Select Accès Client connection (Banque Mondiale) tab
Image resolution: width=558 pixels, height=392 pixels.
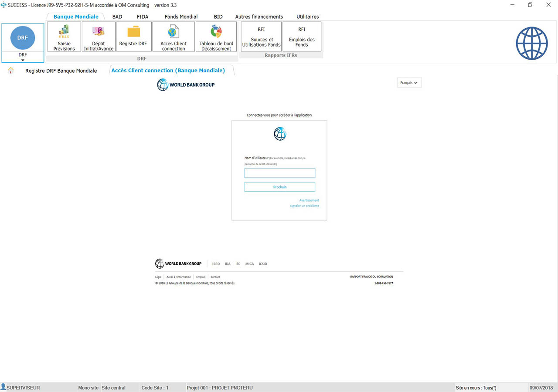click(x=168, y=70)
